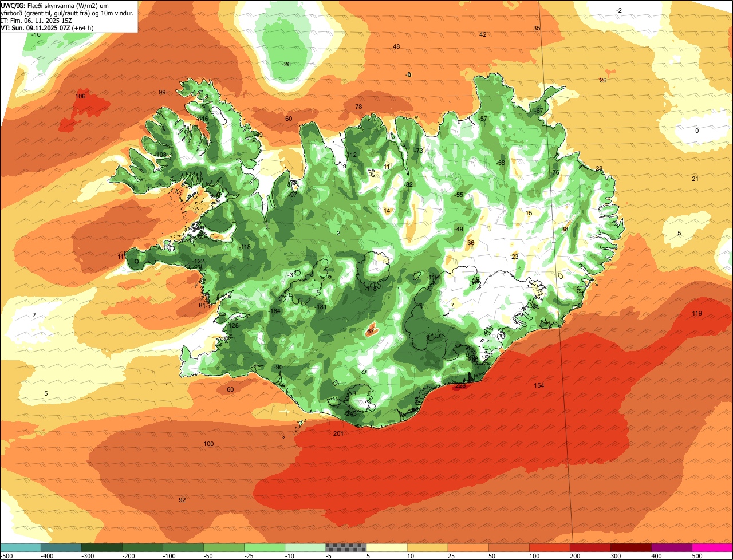Click the map value 48 north of Iceland

coord(396,46)
